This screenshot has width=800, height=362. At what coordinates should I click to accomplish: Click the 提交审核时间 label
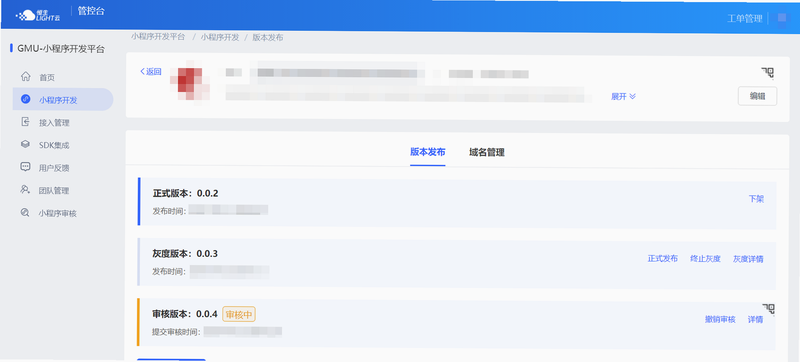[x=177, y=332]
